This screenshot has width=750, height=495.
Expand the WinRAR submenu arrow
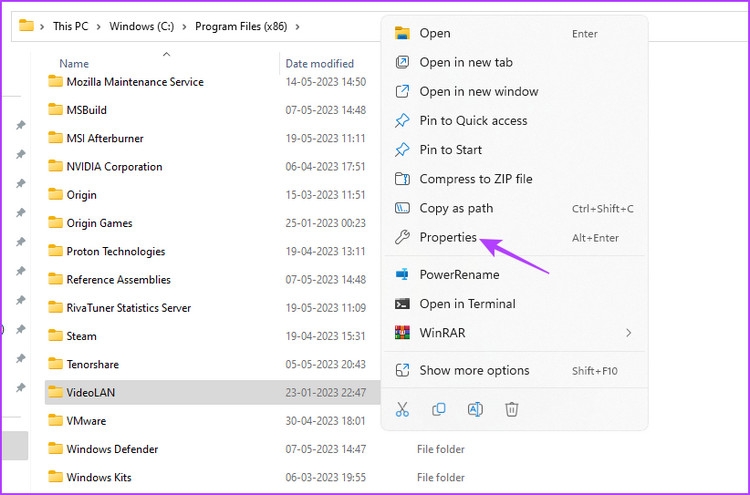629,333
